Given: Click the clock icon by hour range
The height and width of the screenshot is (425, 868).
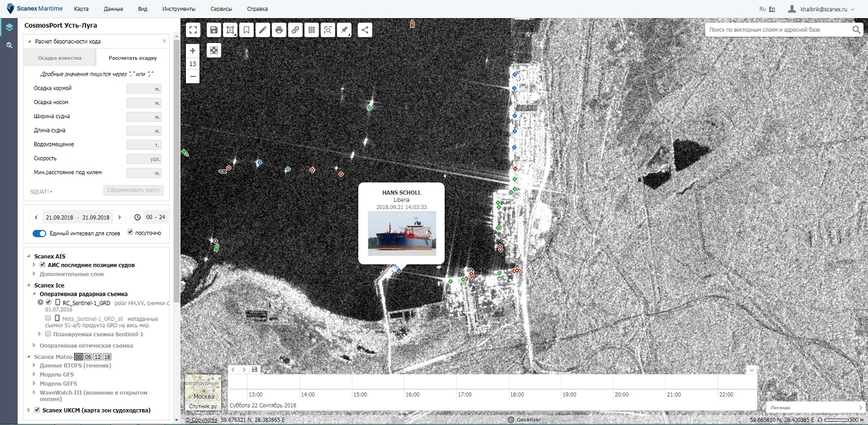Looking at the screenshot, I should (137, 217).
